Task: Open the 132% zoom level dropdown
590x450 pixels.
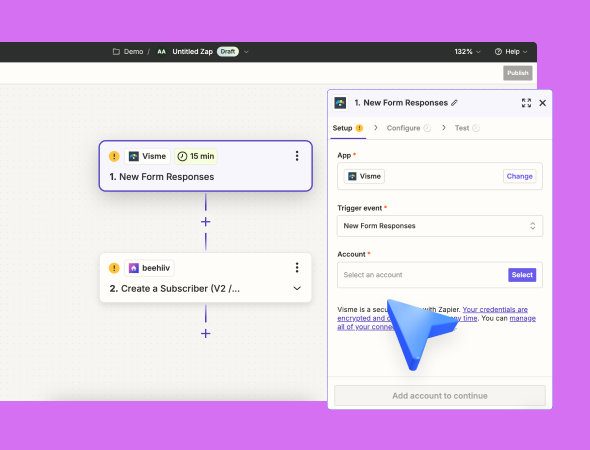Action: click(x=467, y=52)
